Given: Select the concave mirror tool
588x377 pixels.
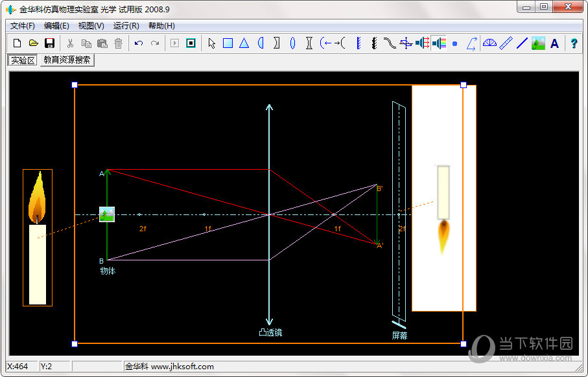Looking at the screenshot, I should point(325,43).
